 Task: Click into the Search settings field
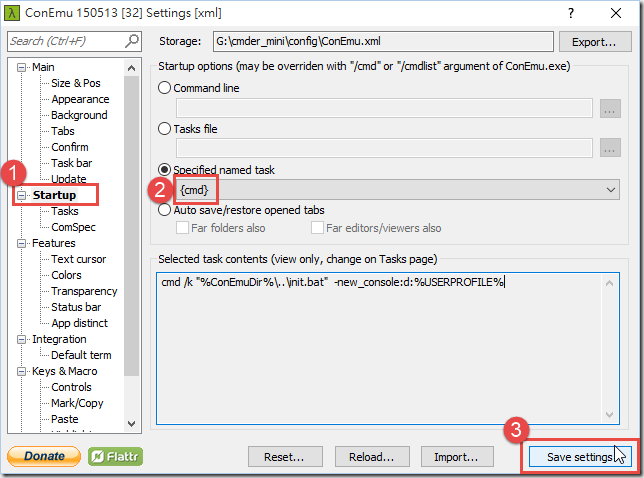pos(66,41)
